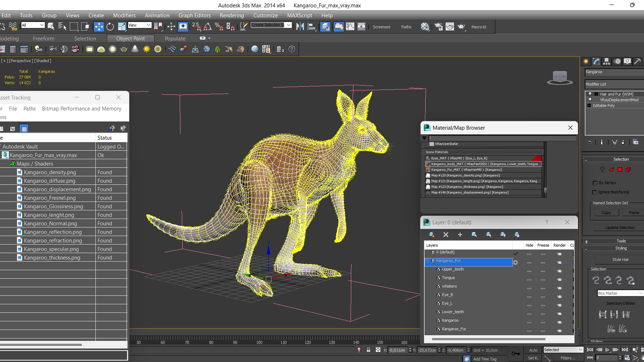Click the ViewCube in the viewport
The height and width of the screenshot is (362, 644).
tap(560, 77)
